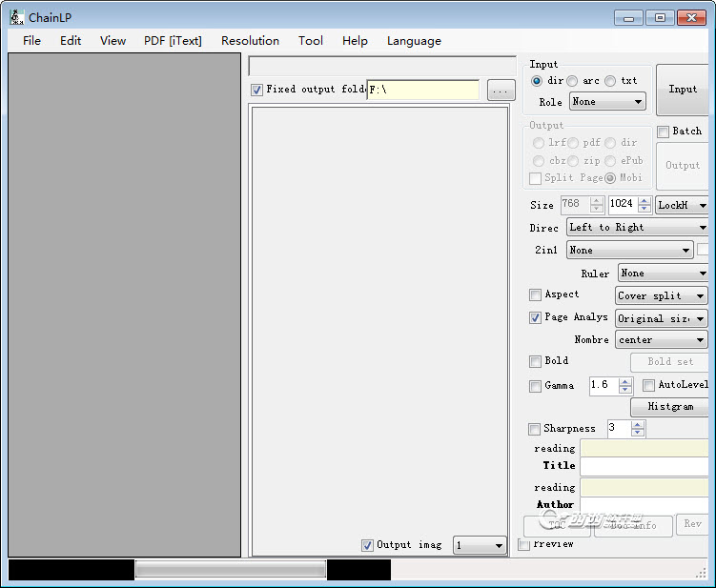Open the Aspect 'Cover split' dropdown

662,296
